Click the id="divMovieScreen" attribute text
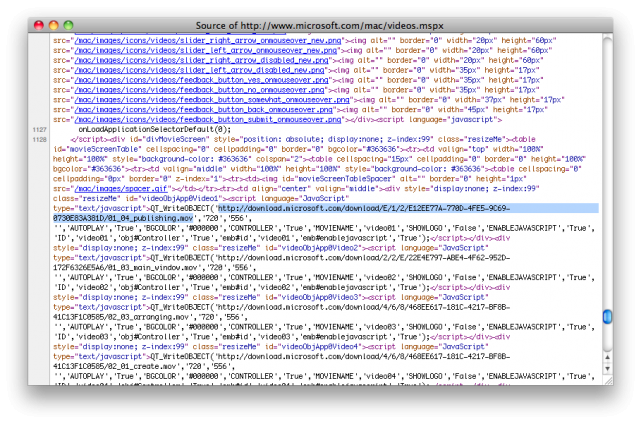The width and height of the screenshot is (640, 424). point(167,139)
